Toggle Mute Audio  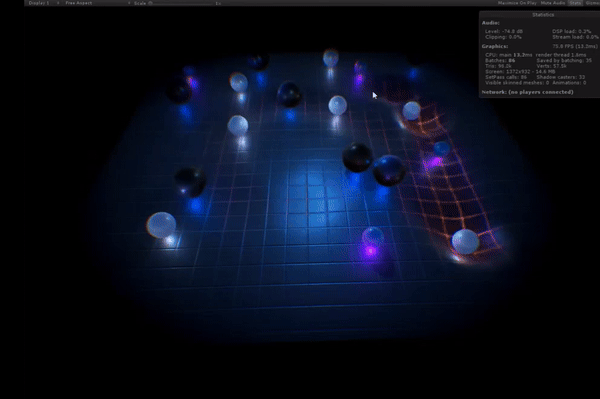point(553,3)
